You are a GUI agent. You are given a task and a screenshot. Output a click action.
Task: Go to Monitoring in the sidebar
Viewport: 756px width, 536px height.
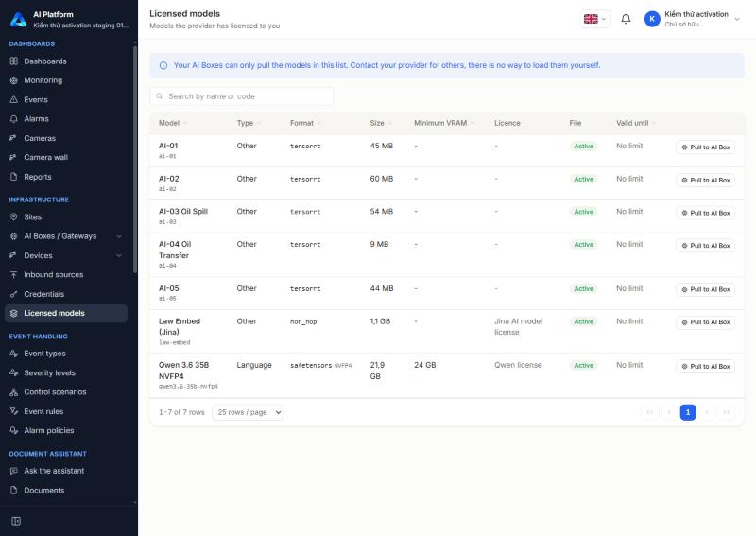(x=66, y=80)
